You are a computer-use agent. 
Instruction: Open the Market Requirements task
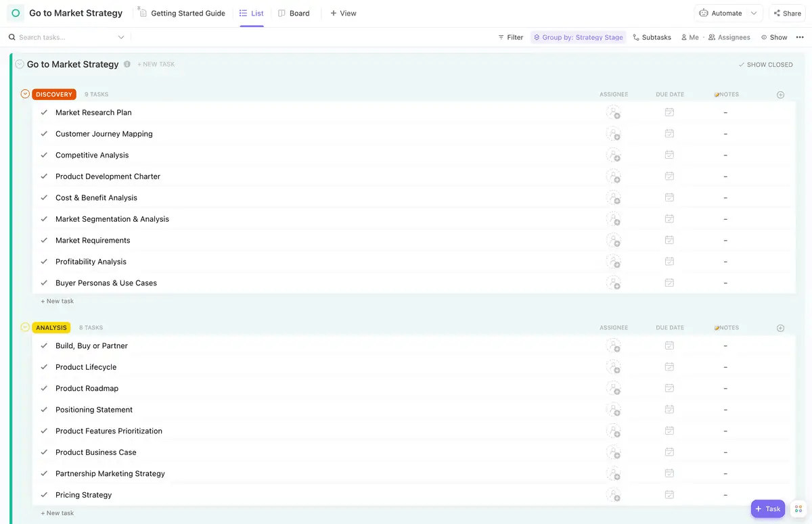(x=93, y=240)
